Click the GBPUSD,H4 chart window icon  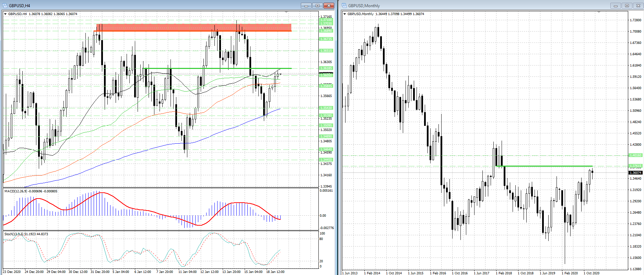click(5, 5)
